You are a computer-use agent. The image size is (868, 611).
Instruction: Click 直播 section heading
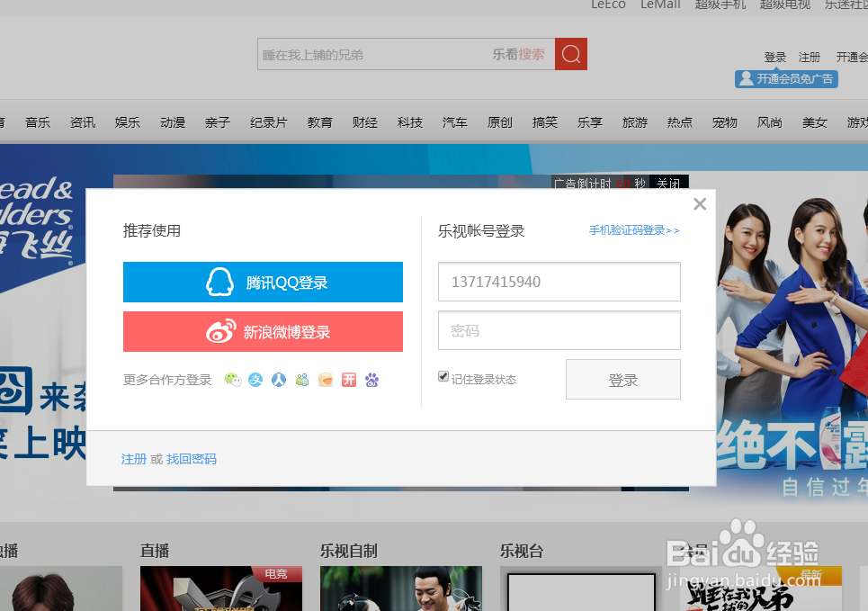(x=155, y=551)
